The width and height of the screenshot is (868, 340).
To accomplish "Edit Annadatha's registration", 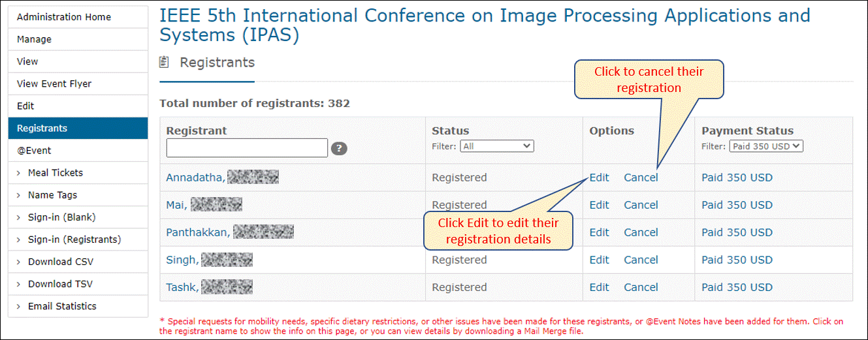I will (x=599, y=178).
